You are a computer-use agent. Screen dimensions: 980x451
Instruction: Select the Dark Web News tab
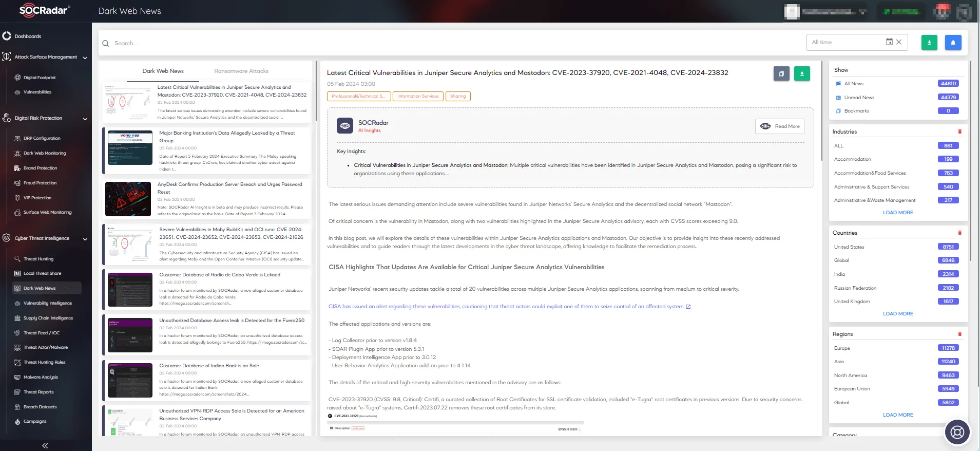pos(163,71)
